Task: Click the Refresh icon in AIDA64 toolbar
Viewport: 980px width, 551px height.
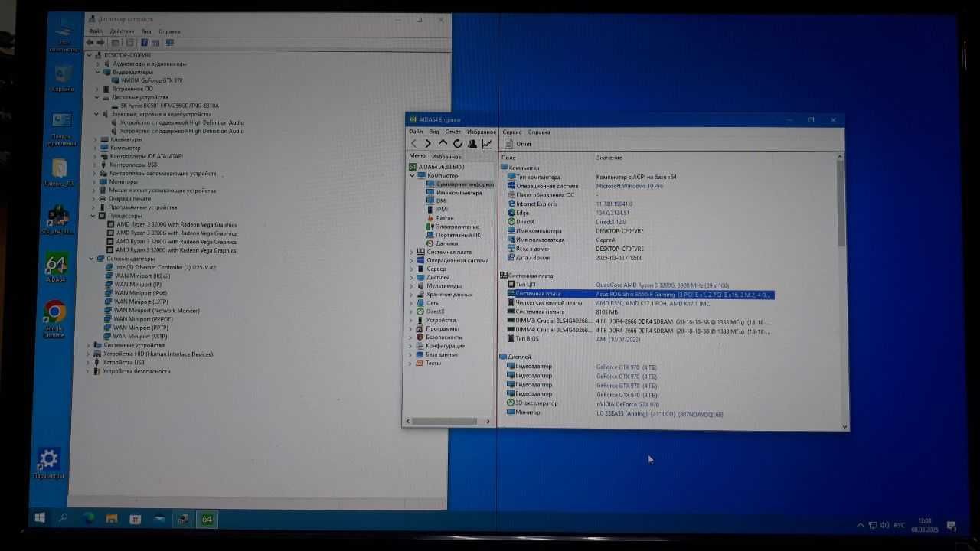Action: (x=457, y=144)
